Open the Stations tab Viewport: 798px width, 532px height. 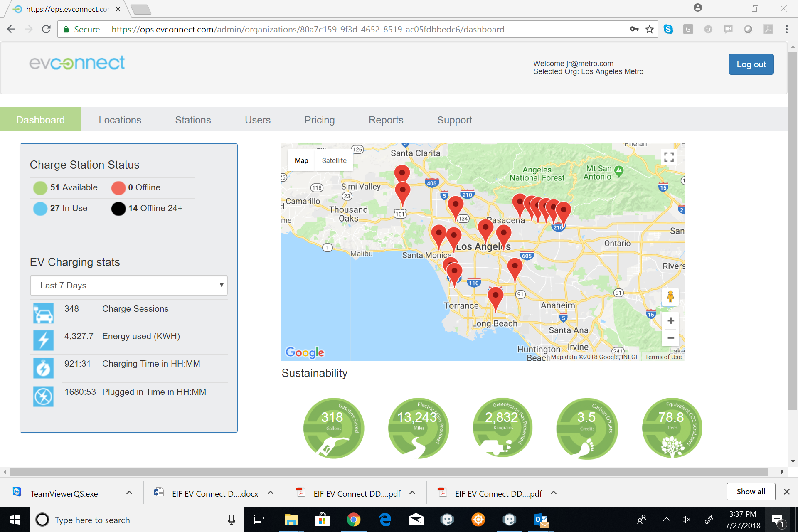[193, 120]
